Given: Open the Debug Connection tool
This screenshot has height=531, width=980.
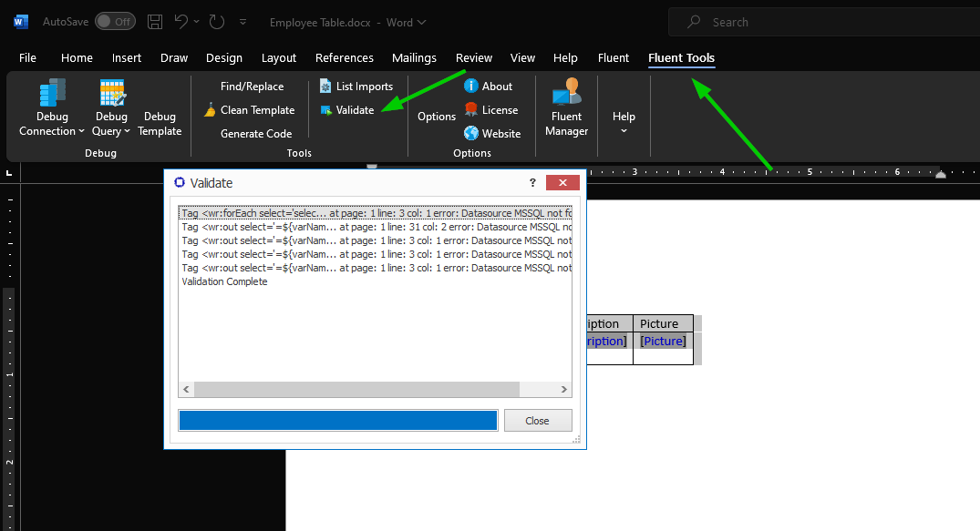Looking at the screenshot, I should pos(52,107).
